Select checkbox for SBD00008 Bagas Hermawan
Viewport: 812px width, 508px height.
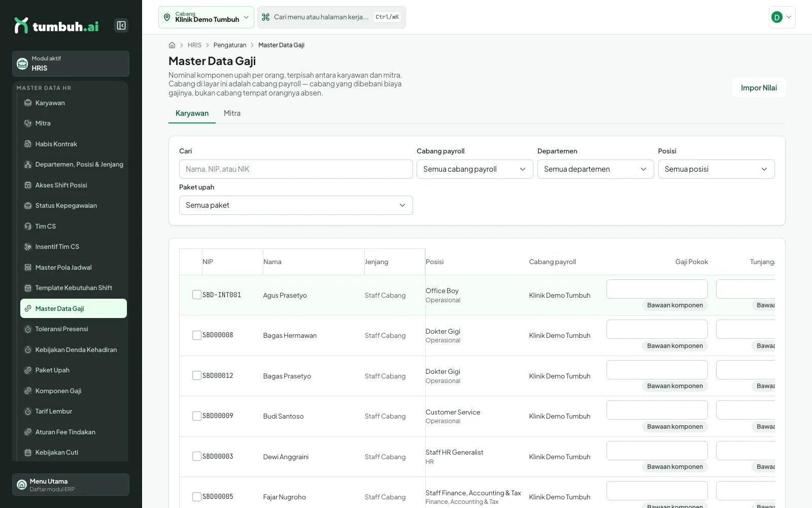coord(197,335)
